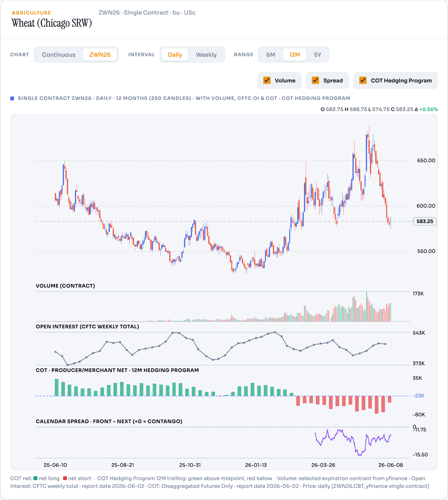Click the 583.25 current price label
This screenshot has height=500, width=448.
click(425, 221)
